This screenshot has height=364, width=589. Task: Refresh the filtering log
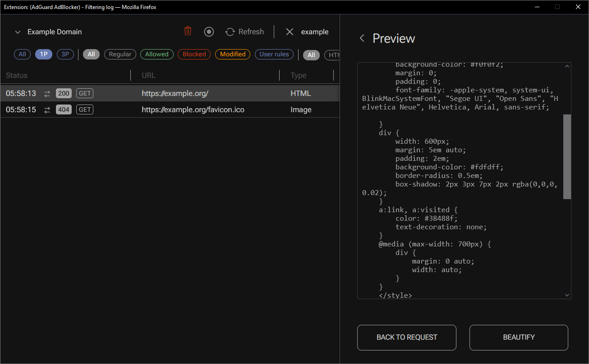244,32
